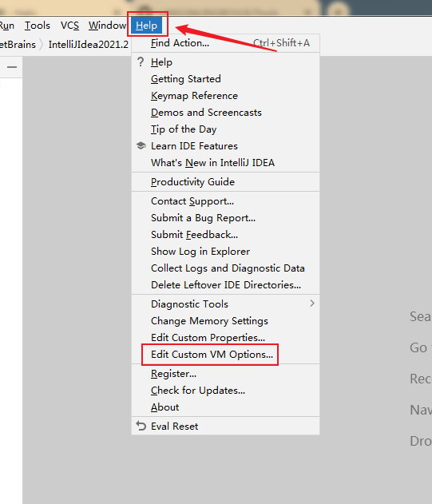Collapse panel using the minus icon
The image size is (432, 504).
pyautogui.click(x=12, y=67)
